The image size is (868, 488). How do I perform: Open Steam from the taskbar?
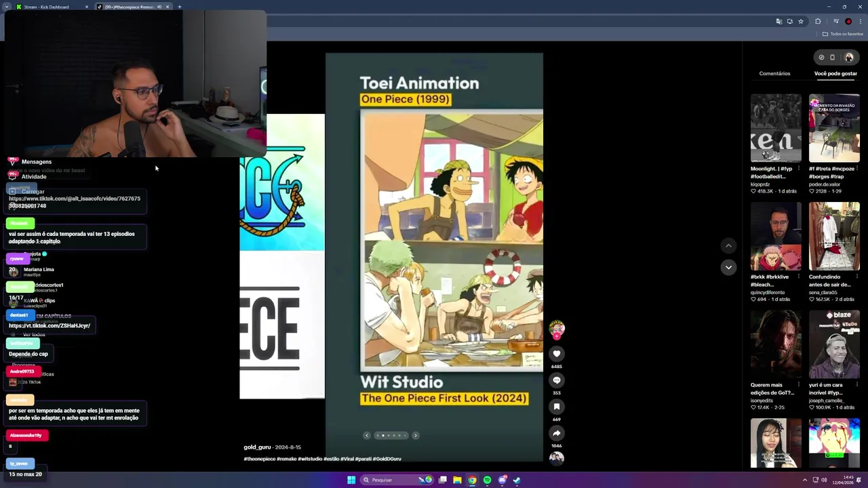coord(517,480)
